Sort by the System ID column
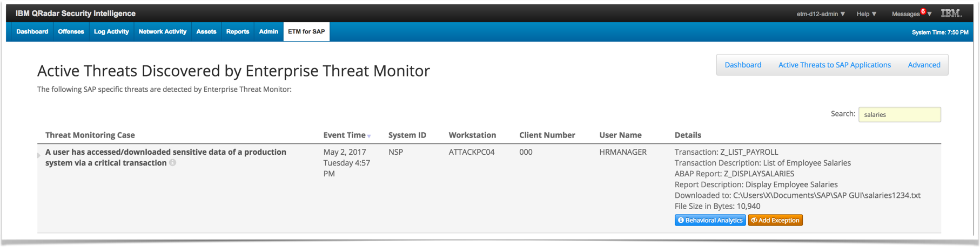980x247 pixels. click(x=407, y=135)
